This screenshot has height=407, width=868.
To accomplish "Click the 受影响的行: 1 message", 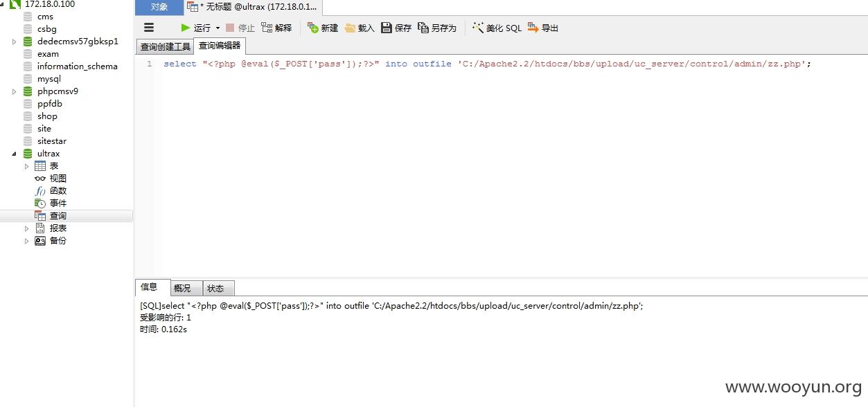I will pos(166,318).
